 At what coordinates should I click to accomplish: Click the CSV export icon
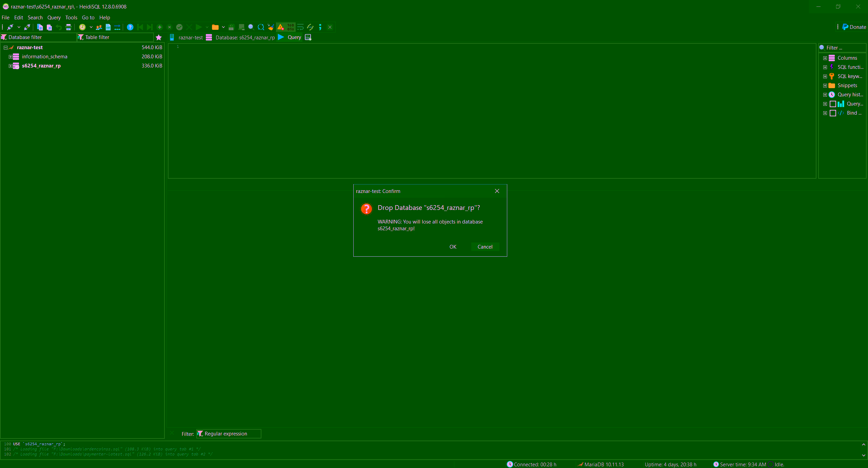tap(108, 27)
